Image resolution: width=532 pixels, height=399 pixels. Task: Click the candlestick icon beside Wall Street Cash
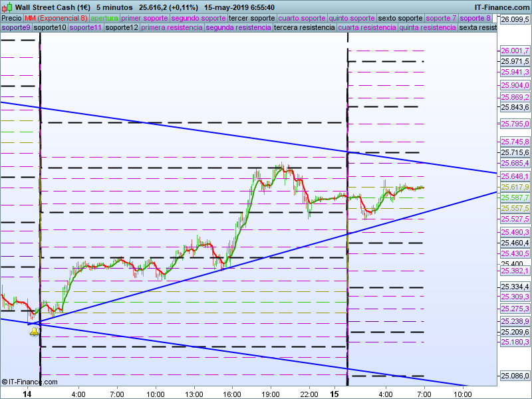(8, 7)
